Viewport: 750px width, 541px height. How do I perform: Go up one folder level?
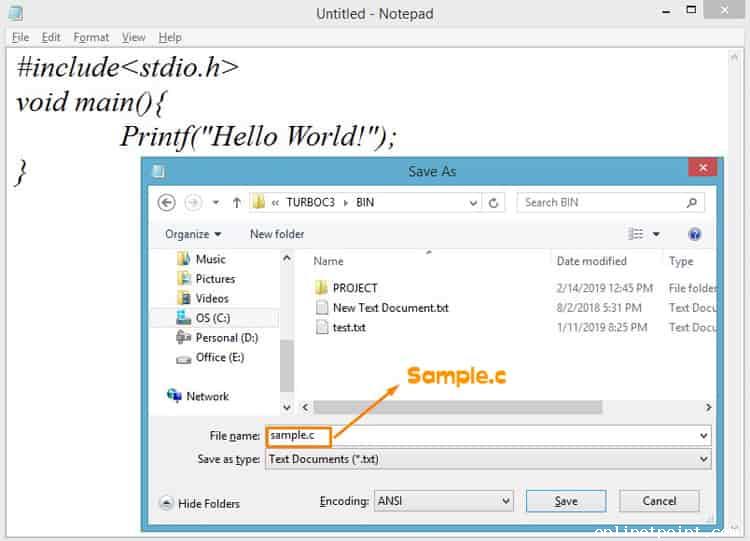[236, 203]
